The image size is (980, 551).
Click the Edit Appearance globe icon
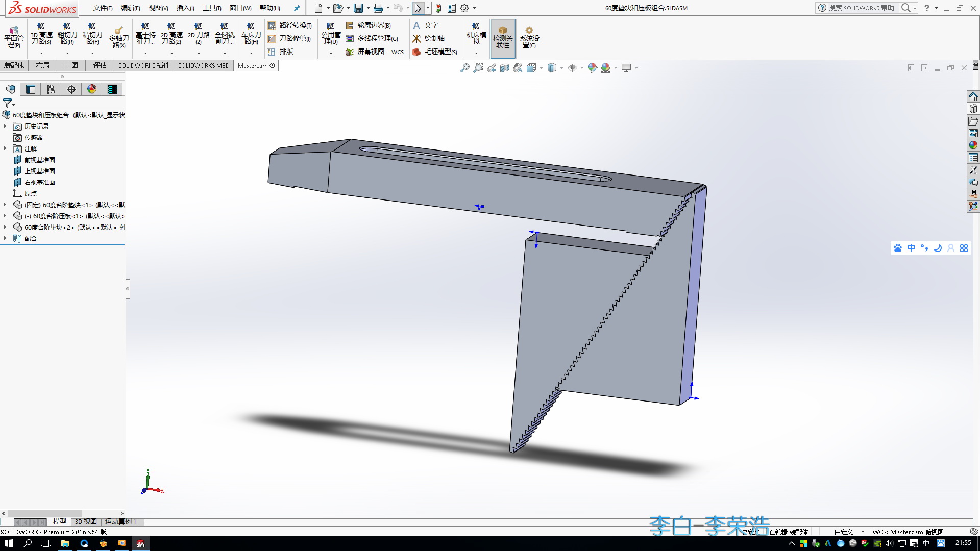[x=592, y=67]
